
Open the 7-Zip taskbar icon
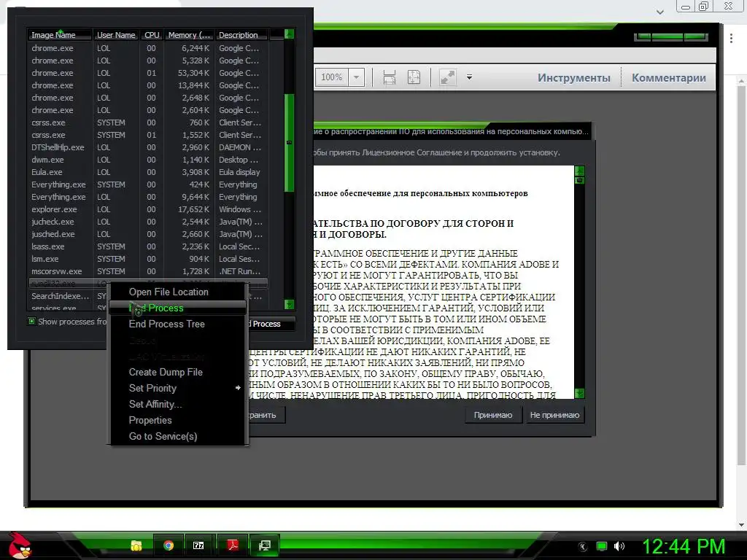pyautogui.click(x=198, y=545)
